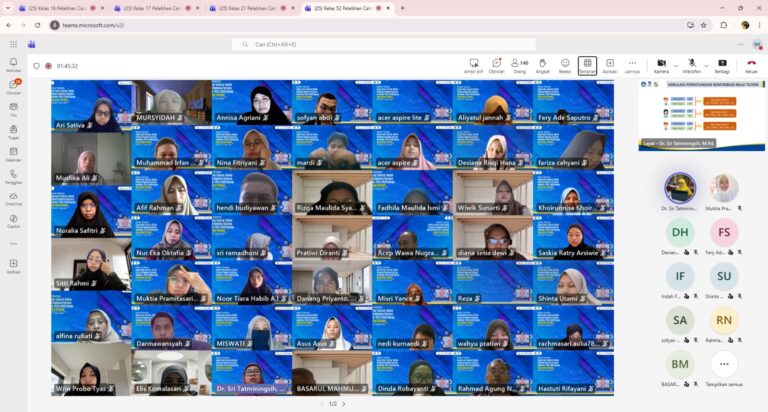This screenshot has height=412, width=768.
Task: Toggle the Kamera on or off
Action: click(x=661, y=65)
